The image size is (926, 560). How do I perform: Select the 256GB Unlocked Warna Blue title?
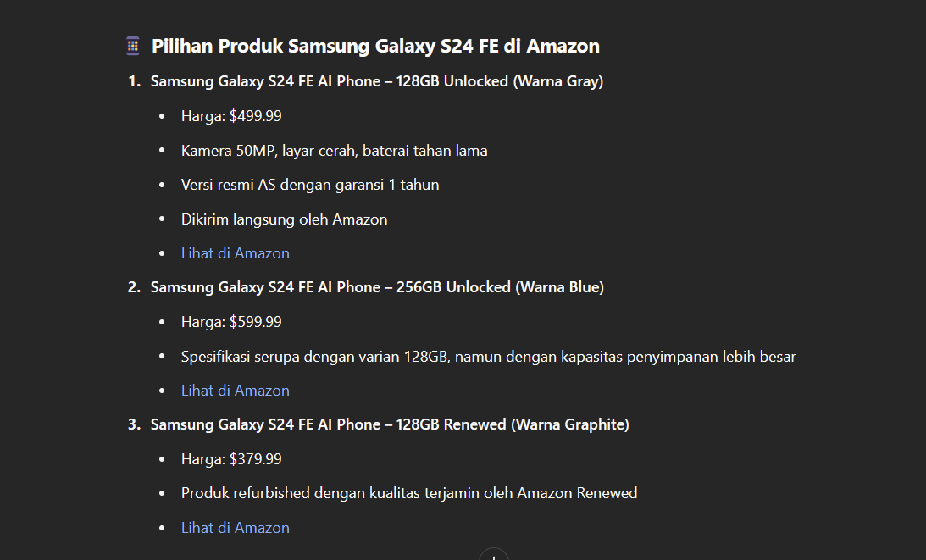pos(377,287)
